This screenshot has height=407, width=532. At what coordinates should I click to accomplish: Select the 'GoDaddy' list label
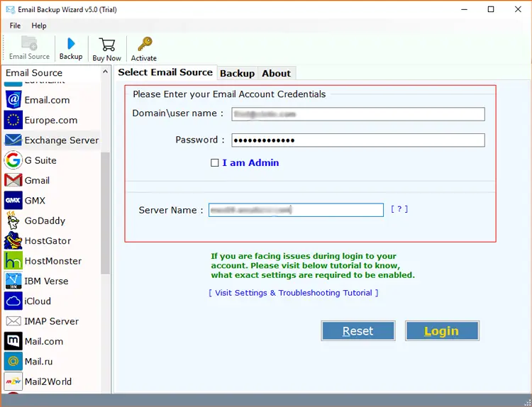[45, 221]
